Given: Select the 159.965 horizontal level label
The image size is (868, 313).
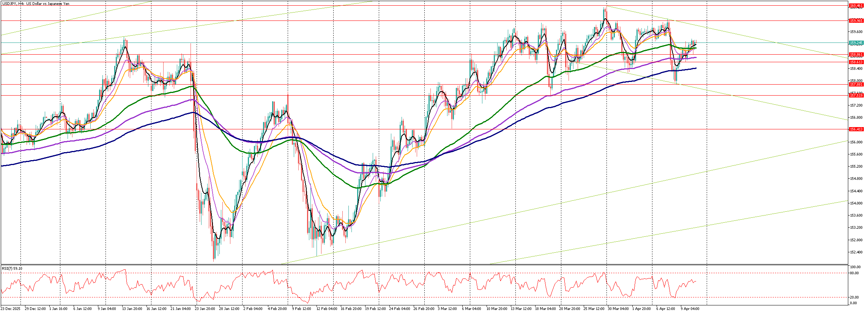Looking at the screenshot, I should [x=856, y=21].
